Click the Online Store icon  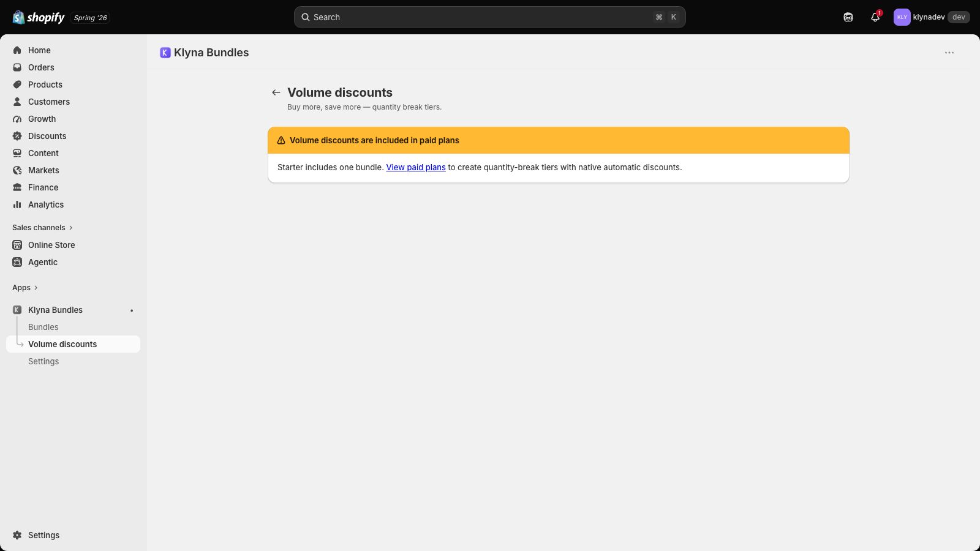(17, 245)
